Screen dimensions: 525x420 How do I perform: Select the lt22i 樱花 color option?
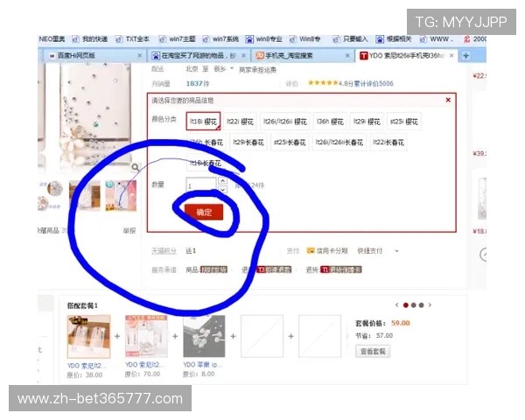(x=240, y=122)
